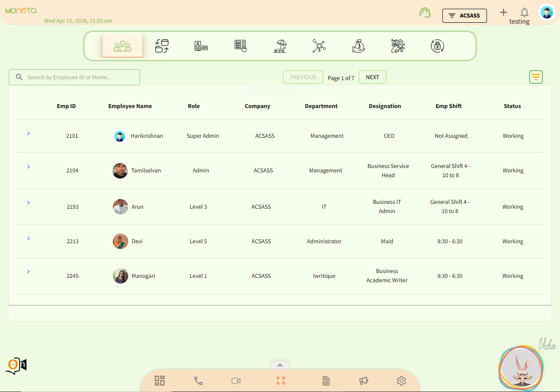This screenshot has height=392, width=560.
Task: Open the document log icon in dock
Action: pyautogui.click(x=325, y=381)
